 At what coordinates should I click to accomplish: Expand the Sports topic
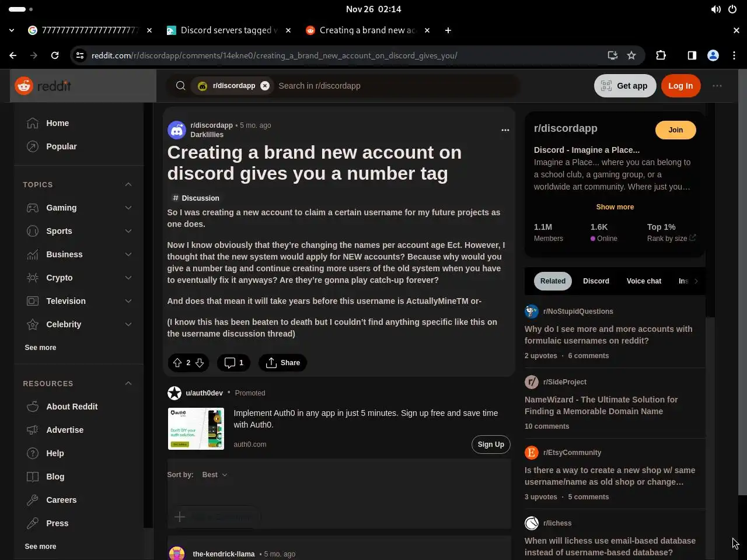(128, 231)
